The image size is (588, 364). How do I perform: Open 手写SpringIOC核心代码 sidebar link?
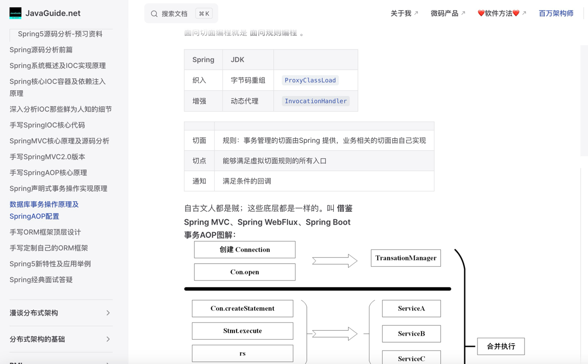tap(47, 125)
